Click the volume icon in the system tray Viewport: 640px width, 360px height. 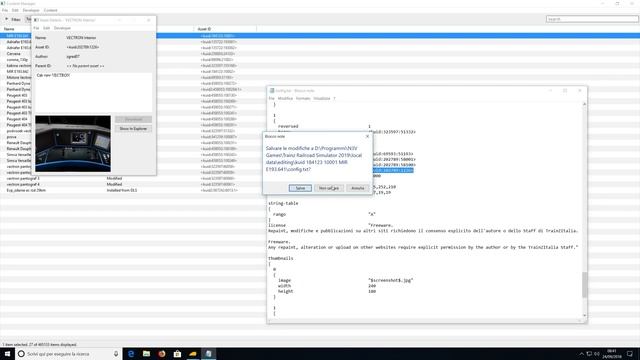[x=597, y=354]
